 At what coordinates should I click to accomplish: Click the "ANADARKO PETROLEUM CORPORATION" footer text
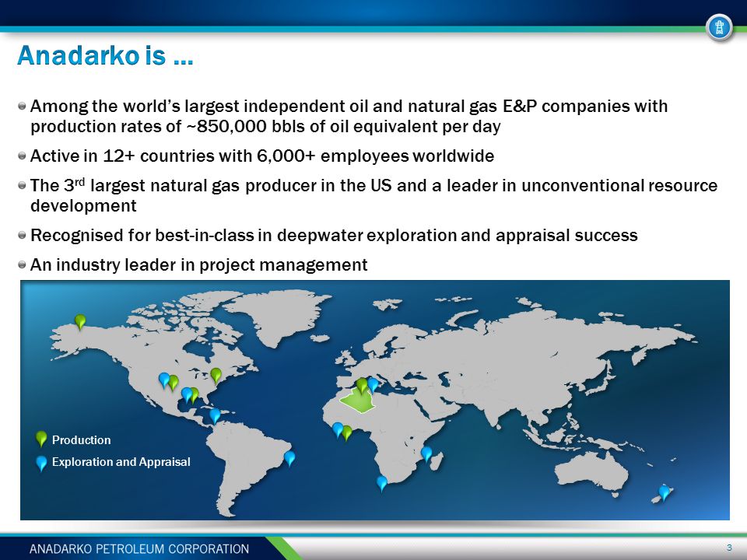click(139, 549)
